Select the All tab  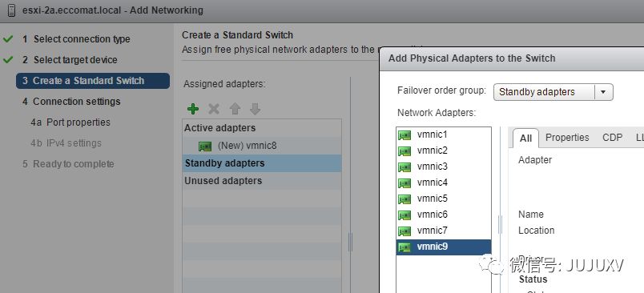525,138
